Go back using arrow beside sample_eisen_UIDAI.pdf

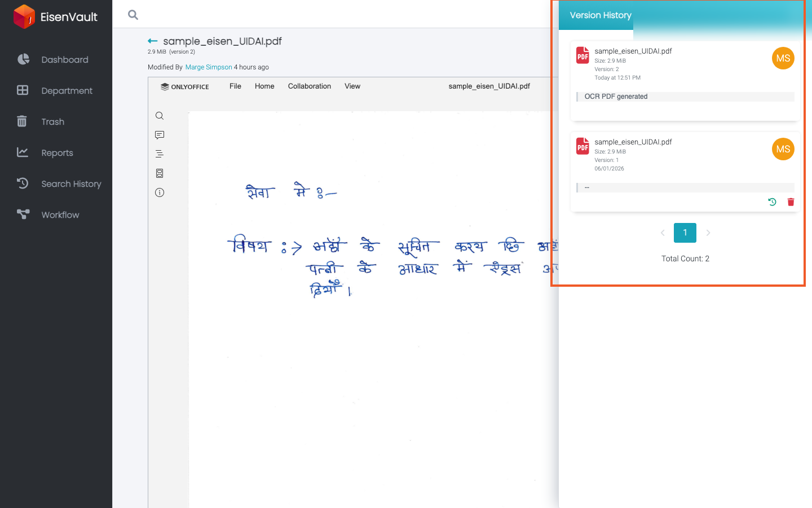[152, 41]
